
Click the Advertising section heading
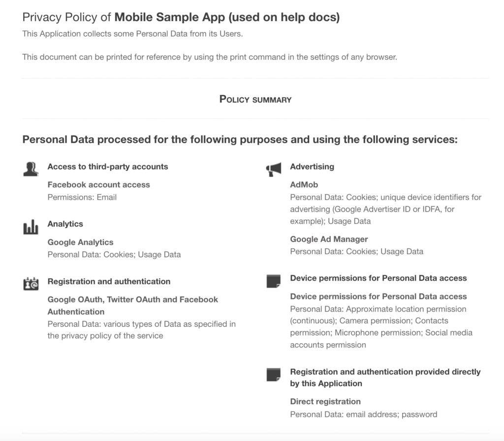312,167
